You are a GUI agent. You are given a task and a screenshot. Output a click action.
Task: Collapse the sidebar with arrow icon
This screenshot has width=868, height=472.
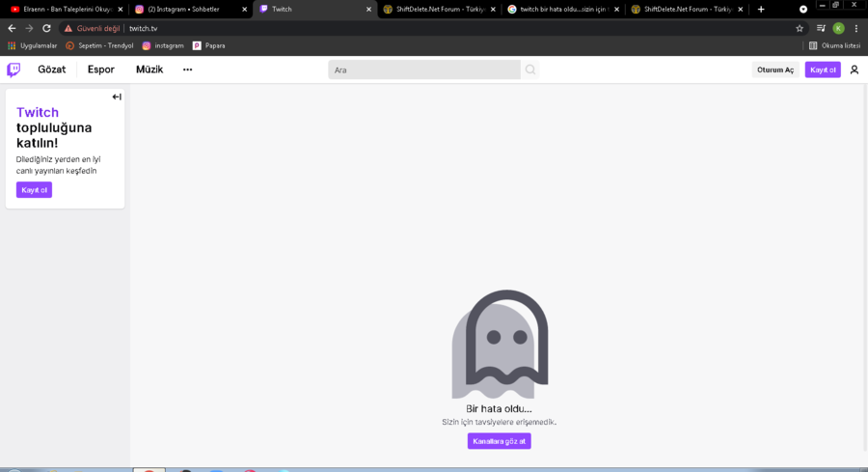pos(117,97)
